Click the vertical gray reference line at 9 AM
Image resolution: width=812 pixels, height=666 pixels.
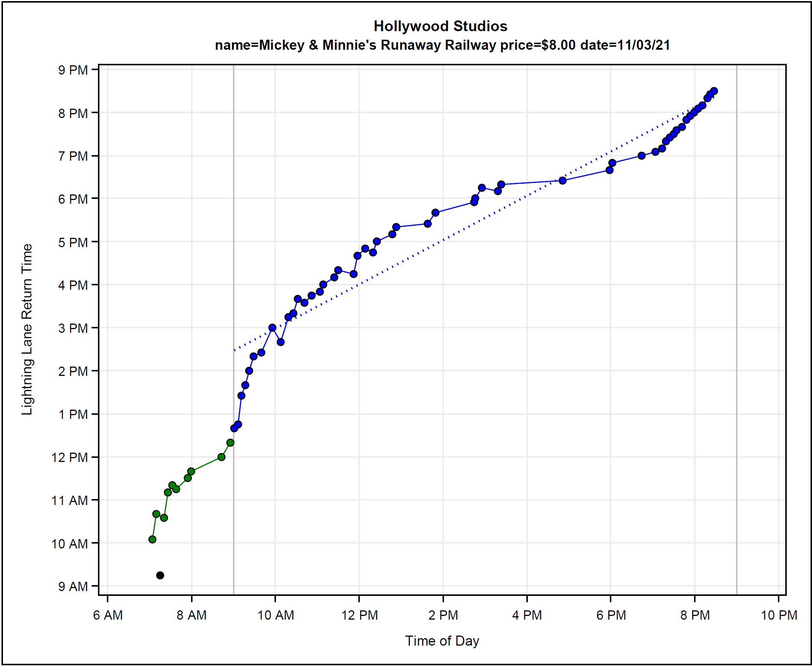(234, 330)
